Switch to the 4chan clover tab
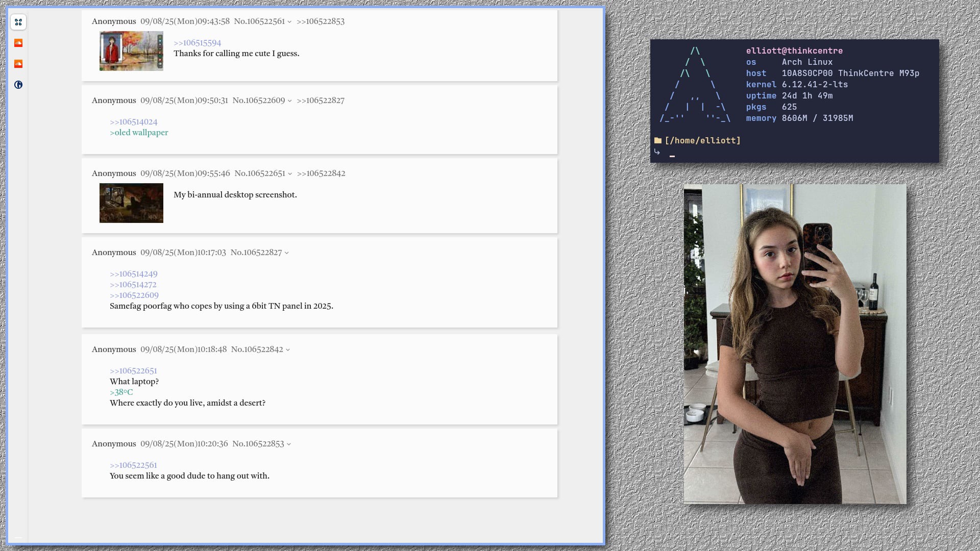 [x=18, y=22]
